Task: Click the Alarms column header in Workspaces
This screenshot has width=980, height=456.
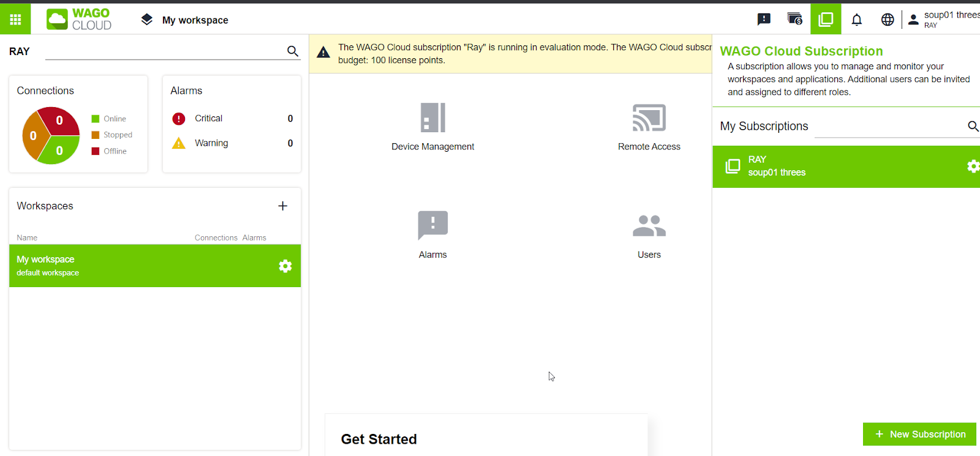Action: coord(254,237)
